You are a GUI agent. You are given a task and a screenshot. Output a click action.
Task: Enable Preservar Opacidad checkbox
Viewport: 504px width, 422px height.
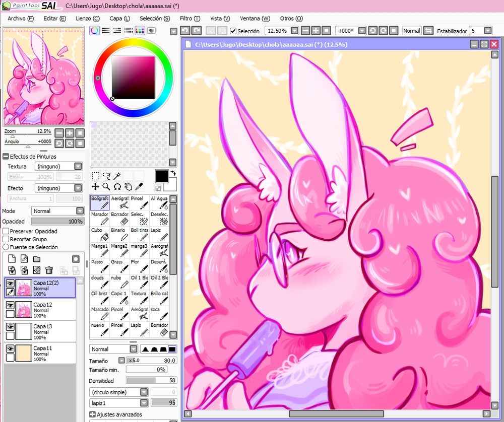(x=6, y=231)
